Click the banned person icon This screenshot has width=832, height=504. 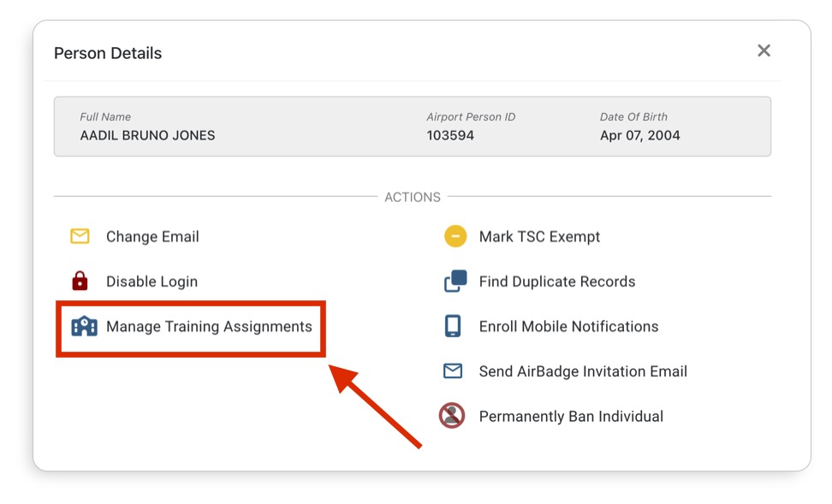pos(452,417)
